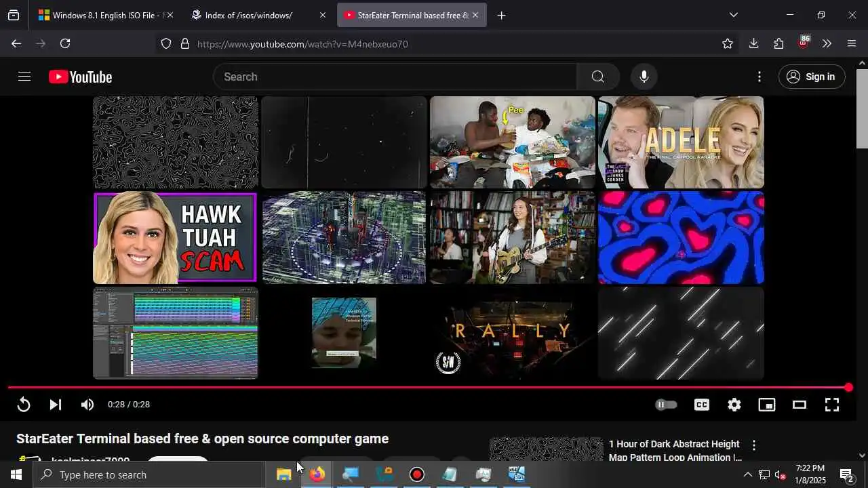Screen dimensions: 868x488
Task: Open the diagonal white streaks video thumbnail
Action: click(681, 333)
